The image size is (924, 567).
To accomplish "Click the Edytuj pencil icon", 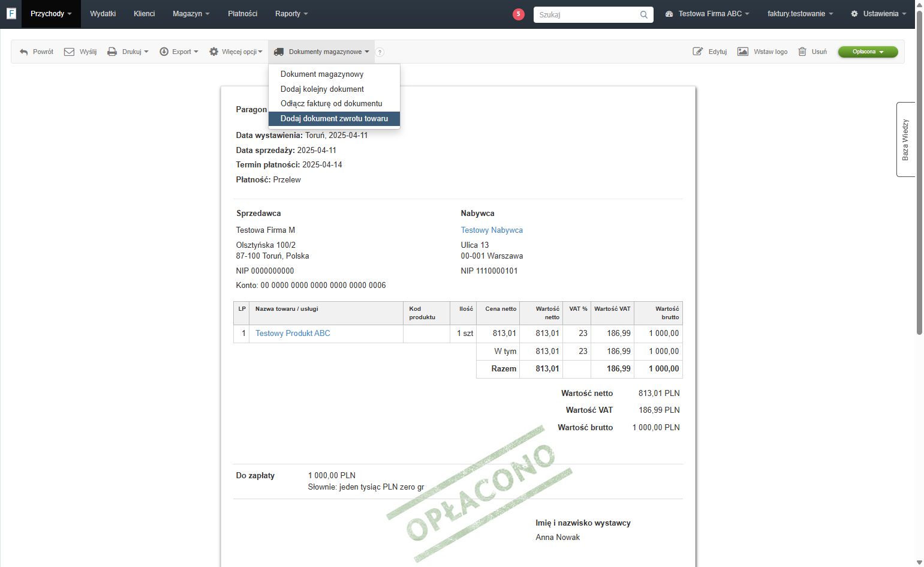I will [x=698, y=52].
